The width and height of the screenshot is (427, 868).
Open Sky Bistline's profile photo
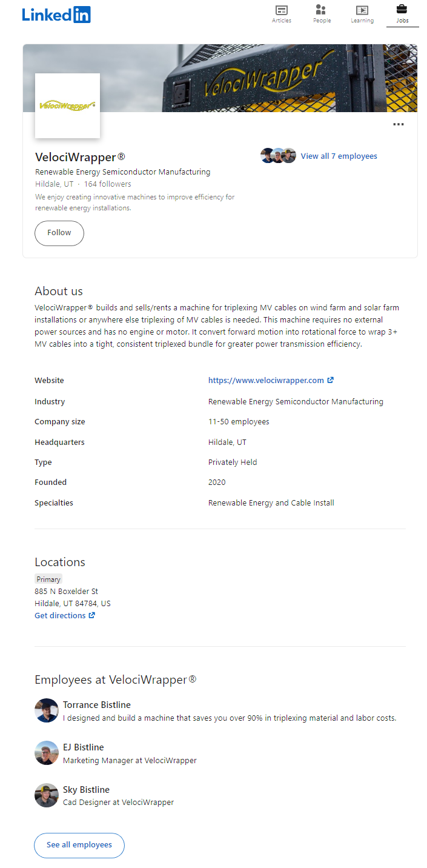(47, 795)
